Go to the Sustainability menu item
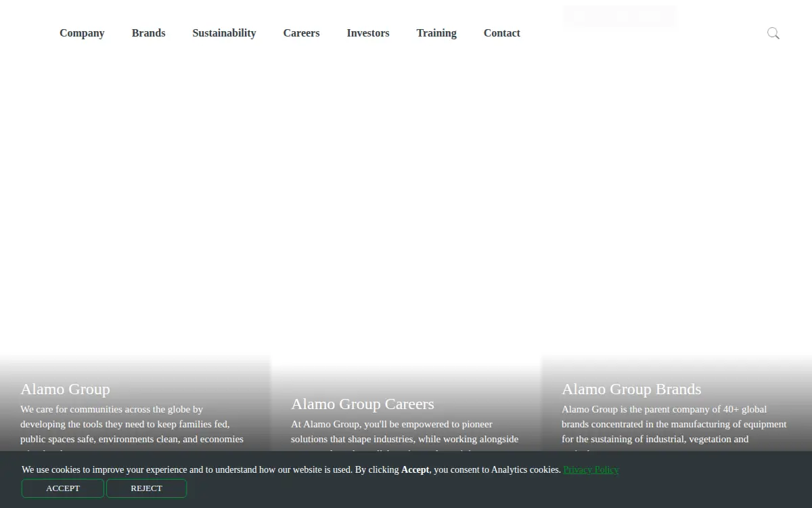The height and width of the screenshot is (508, 812). pyautogui.click(x=224, y=33)
